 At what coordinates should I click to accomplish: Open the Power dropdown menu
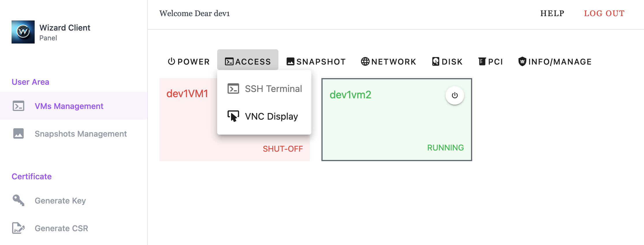(x=189, y=61)
